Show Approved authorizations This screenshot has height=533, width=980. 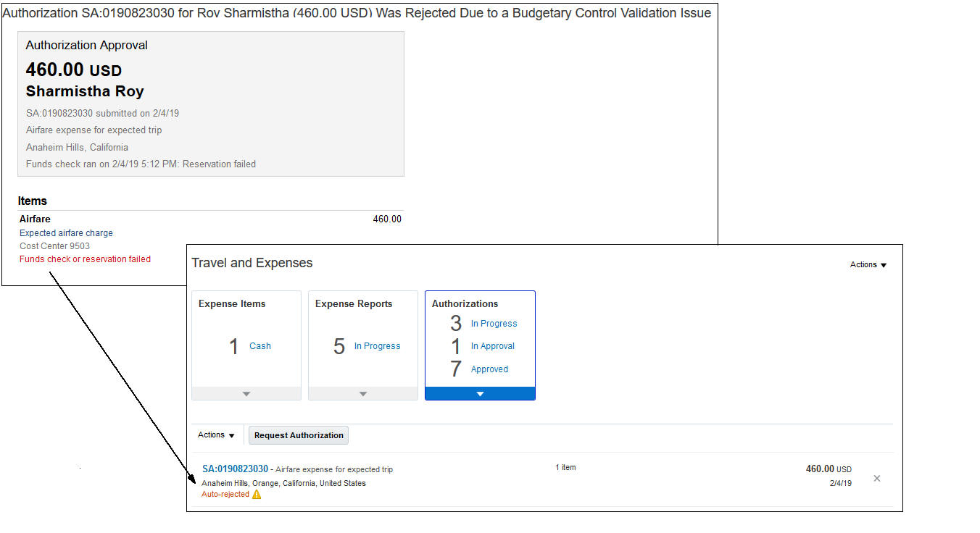point(489,369)
